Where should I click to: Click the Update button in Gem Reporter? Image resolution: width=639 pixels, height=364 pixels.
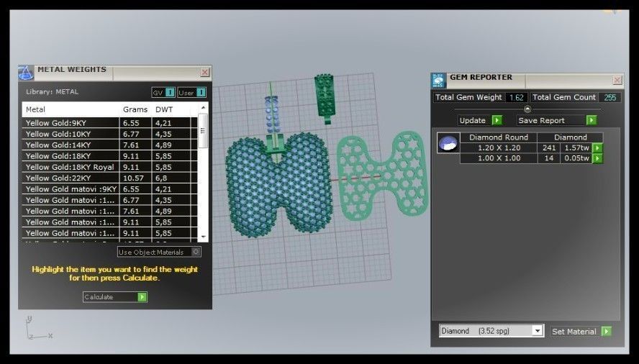click(480, 120)
